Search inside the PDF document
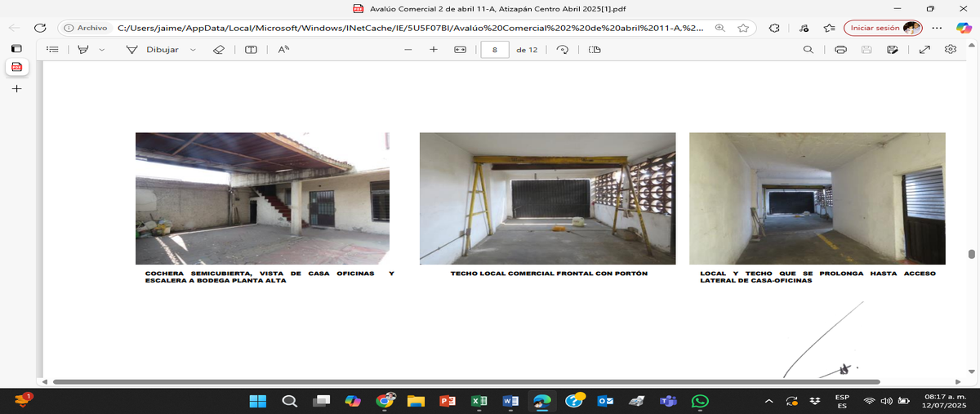980x414 pixels. coord(808,49)
